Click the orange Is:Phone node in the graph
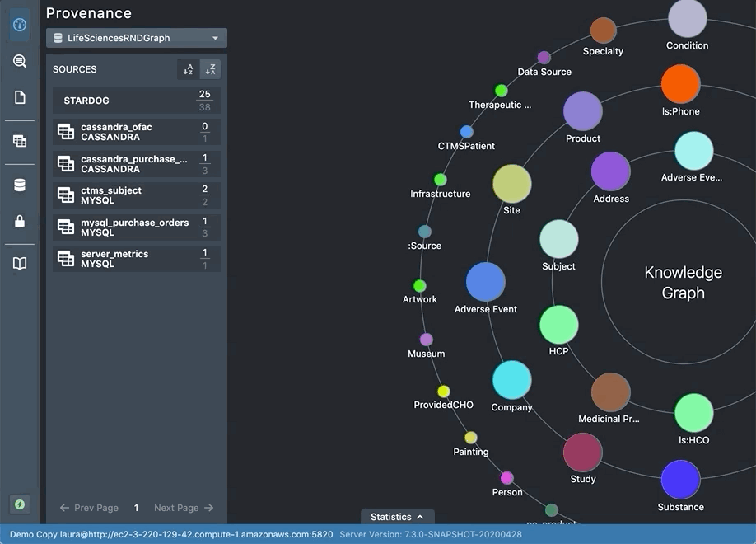The image size is (756, 544). pos(680,82)
